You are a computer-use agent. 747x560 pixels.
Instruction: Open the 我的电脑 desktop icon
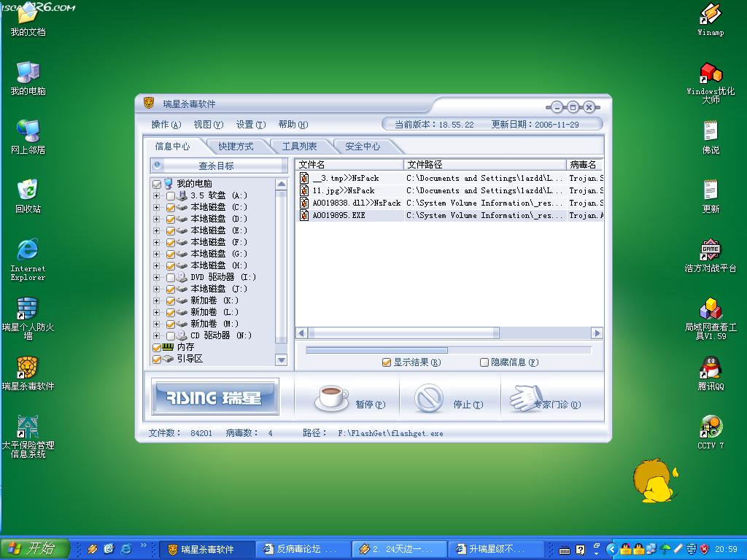click(28, 79)
